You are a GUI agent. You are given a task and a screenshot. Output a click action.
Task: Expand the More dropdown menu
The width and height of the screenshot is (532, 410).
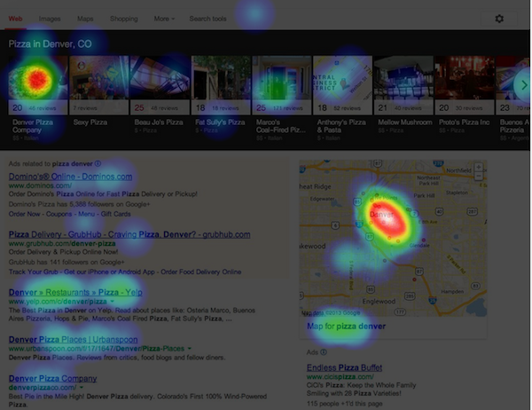164,19
